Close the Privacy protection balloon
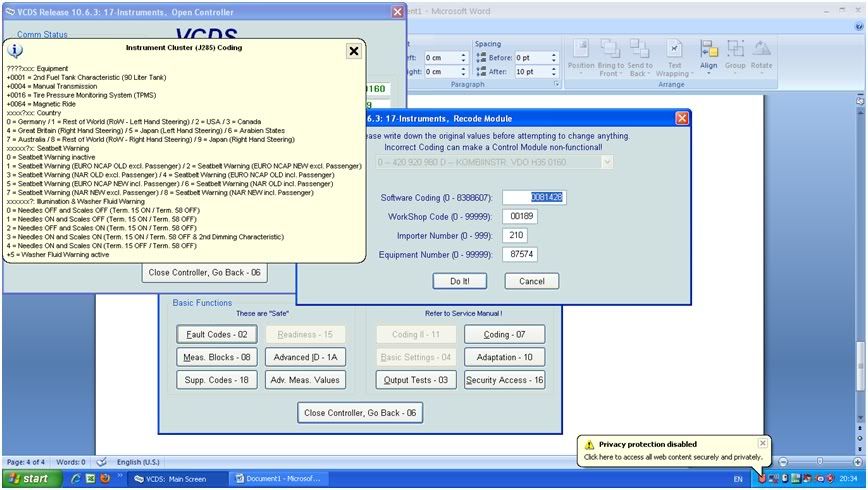The image size is (868, 490). [763, 443]
